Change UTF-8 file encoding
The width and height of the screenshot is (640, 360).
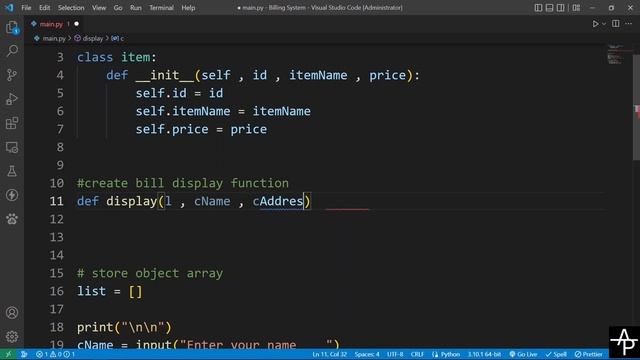tap(395, 354)
